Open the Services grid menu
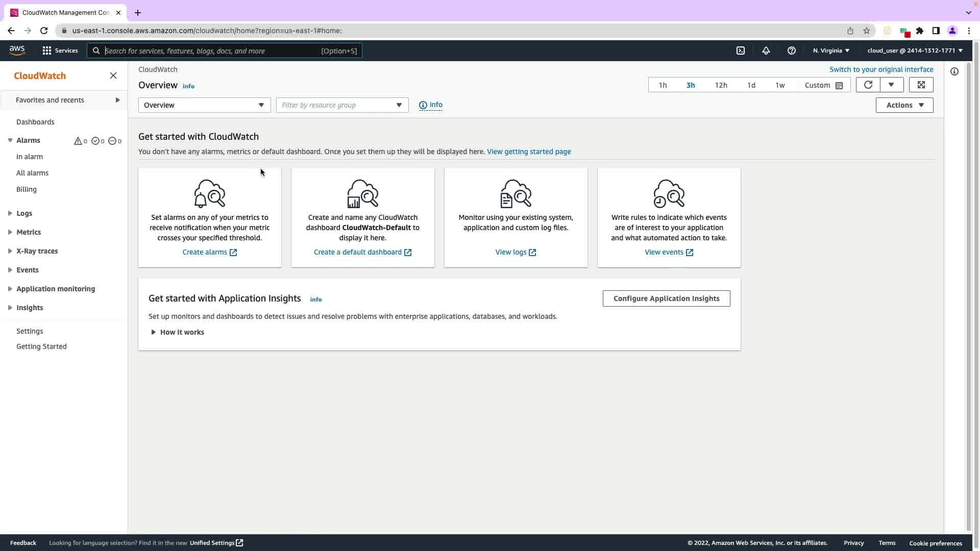 pyautogui.click(x=60, y=51)
